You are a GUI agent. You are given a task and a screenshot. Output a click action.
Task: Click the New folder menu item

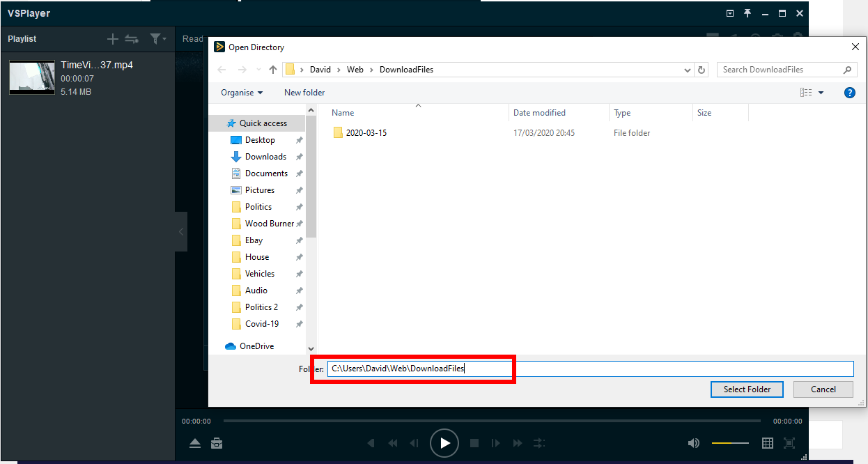[x=304, y=93]
